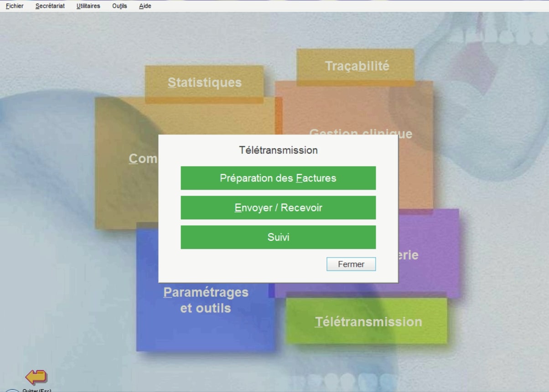Open the Outils menu
Image resolution: width=549 pixels, height=392 pixels.
pos(119,6)
